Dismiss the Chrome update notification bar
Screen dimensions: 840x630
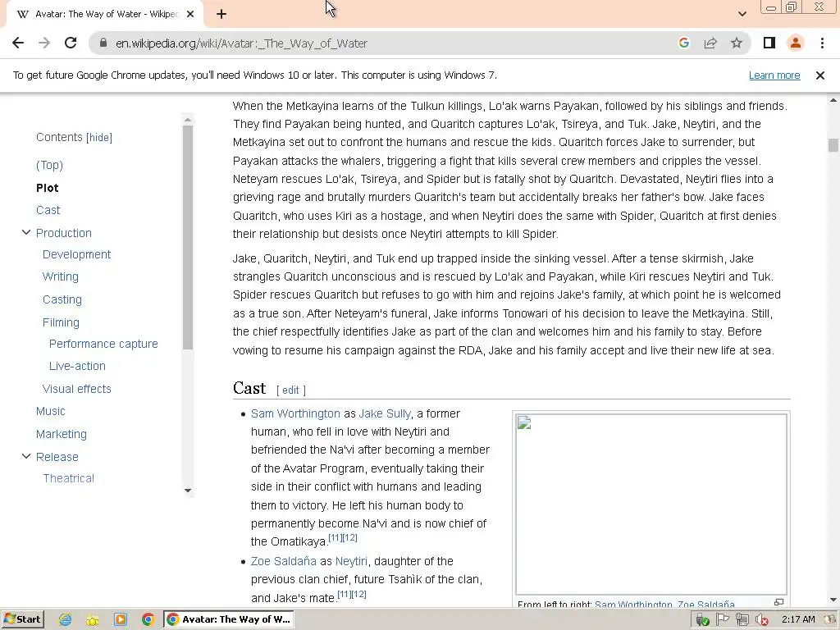(x=819, y=75)
